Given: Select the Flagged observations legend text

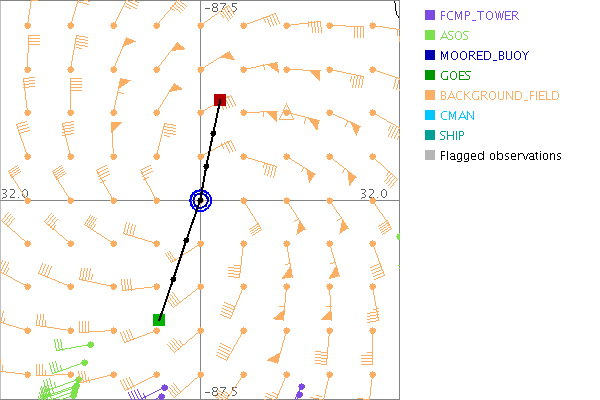Looking at the screenshot, I should click(x=500, y=155).
